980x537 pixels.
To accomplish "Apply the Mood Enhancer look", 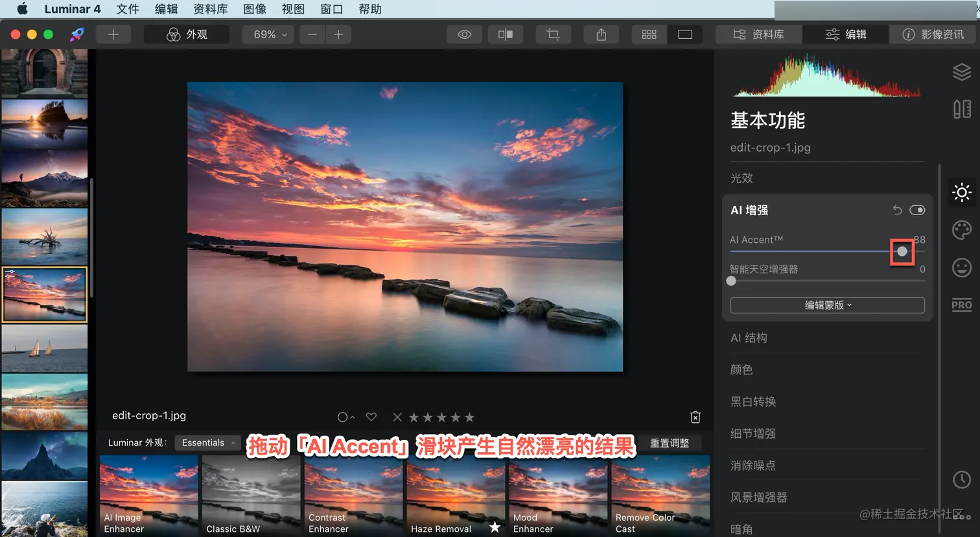I will [558, 496].
